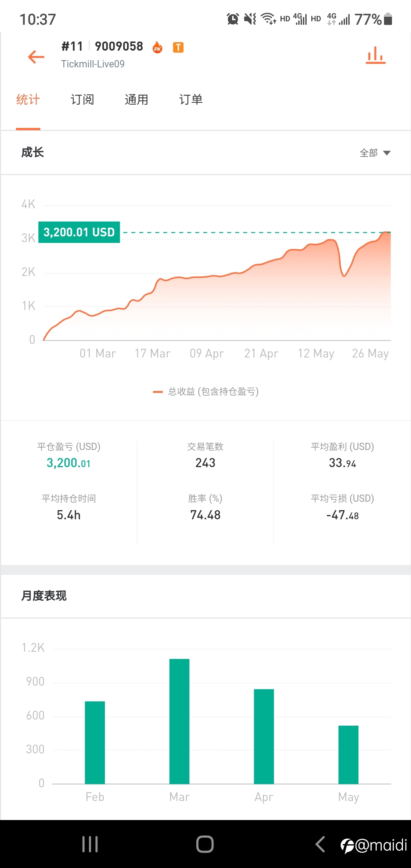Select the 统计 tab
Screen dimensions: 411x868
pos(28,100)
